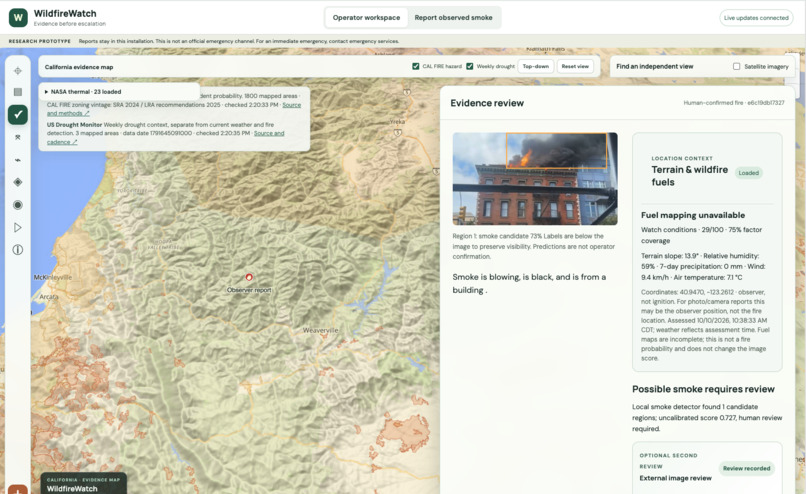Click the crosshair target icon in left sidebar
The width and height of the screenshot is (806, 494).
(x=17, y=71)
